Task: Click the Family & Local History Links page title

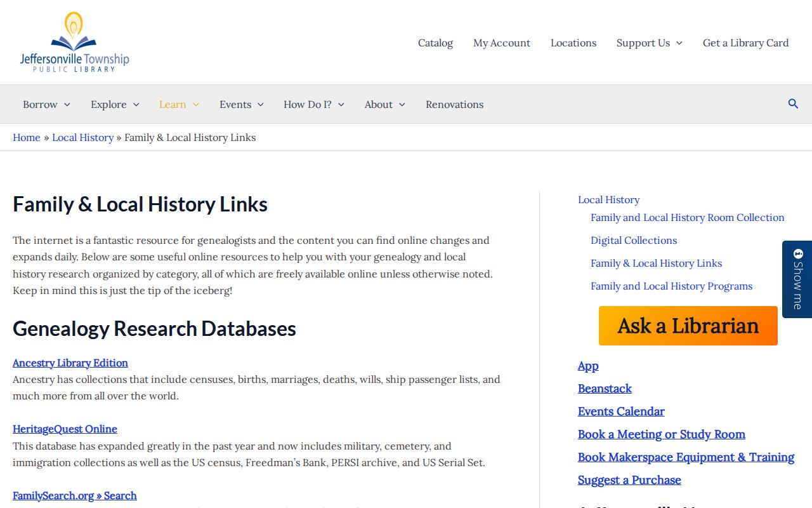Action: (x=140, y=204)
